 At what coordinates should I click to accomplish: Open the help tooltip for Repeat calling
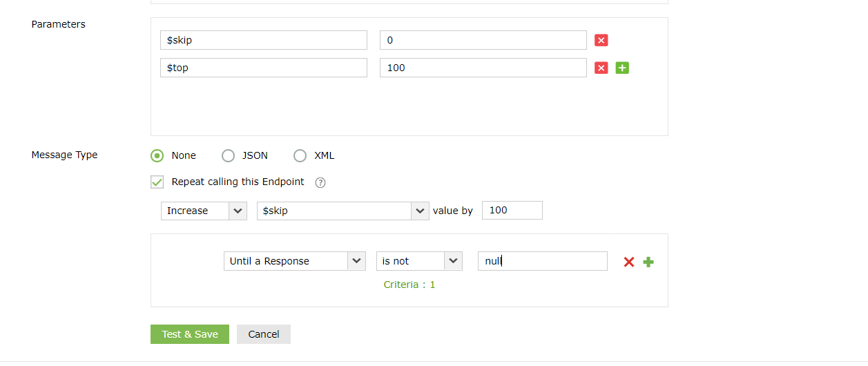coord(320,183)
